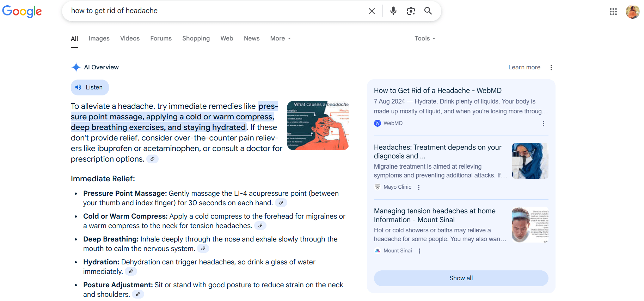
Task: Click Learn more about AI Overview
Action: [524, 67]
